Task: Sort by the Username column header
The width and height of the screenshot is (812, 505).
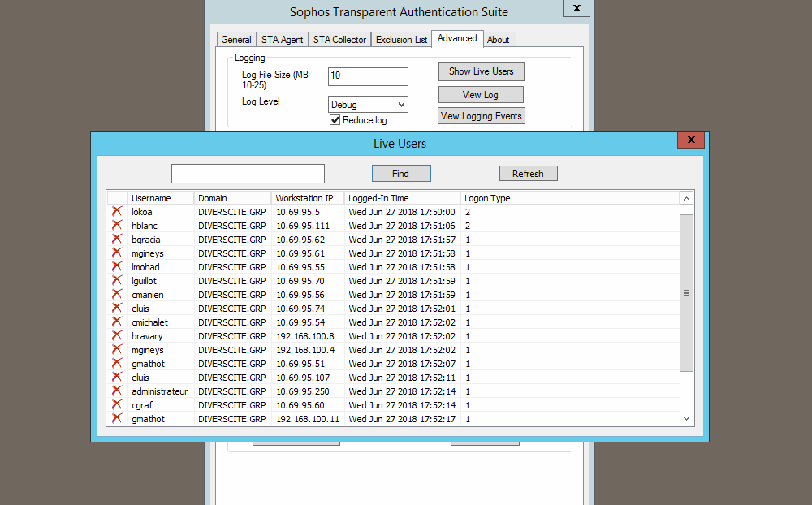Action: click(161, 198)
